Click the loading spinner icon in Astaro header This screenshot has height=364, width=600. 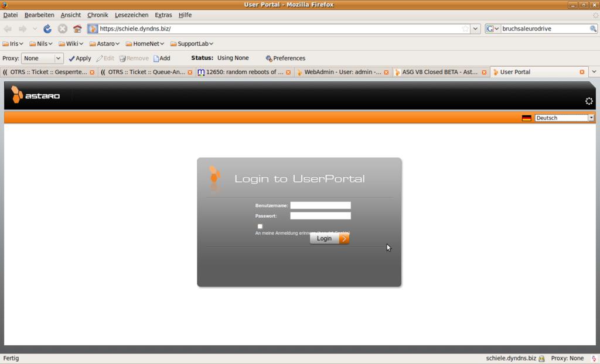click(589, 101)
